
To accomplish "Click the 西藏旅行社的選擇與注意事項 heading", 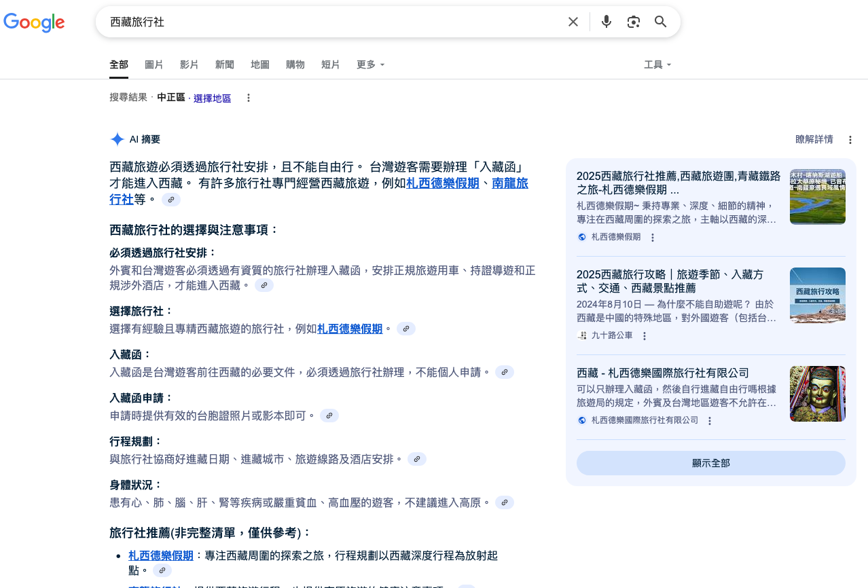I will coord(194,229).
